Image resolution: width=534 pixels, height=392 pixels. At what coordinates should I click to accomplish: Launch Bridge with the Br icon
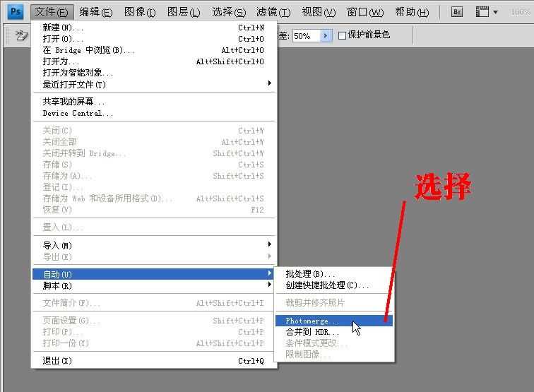(x=457, y=12)
